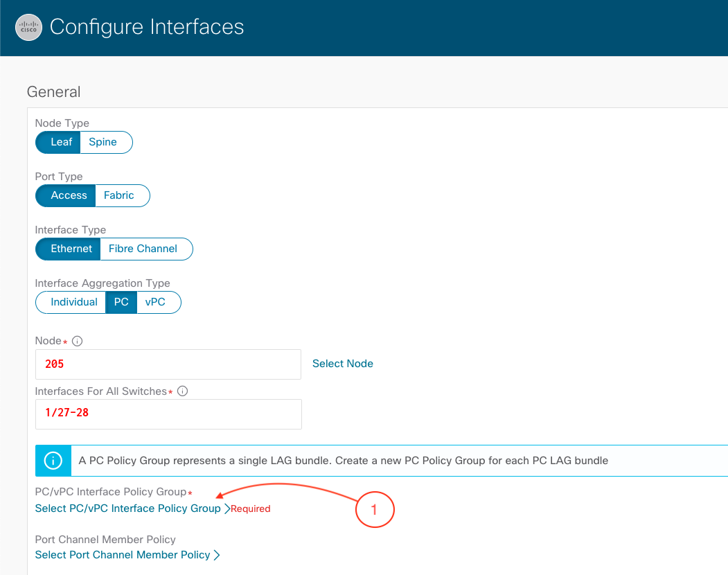Open Select Port Channel Member Policy

[x=123, y=555]
